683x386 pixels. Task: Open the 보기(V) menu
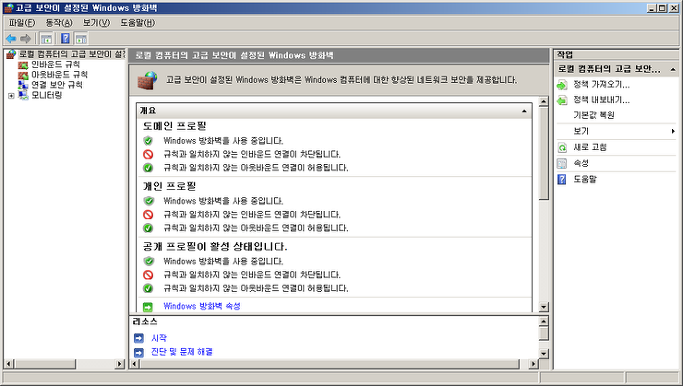point(96,23)
